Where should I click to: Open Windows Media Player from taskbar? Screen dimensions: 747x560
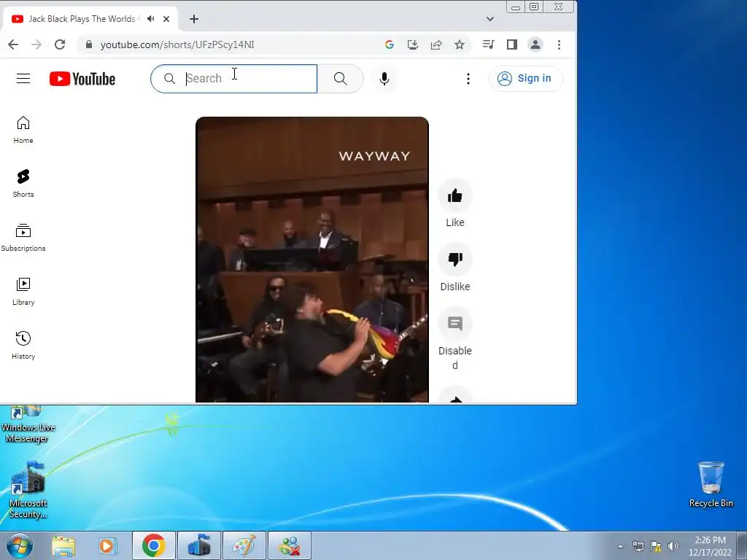[107, 545]
